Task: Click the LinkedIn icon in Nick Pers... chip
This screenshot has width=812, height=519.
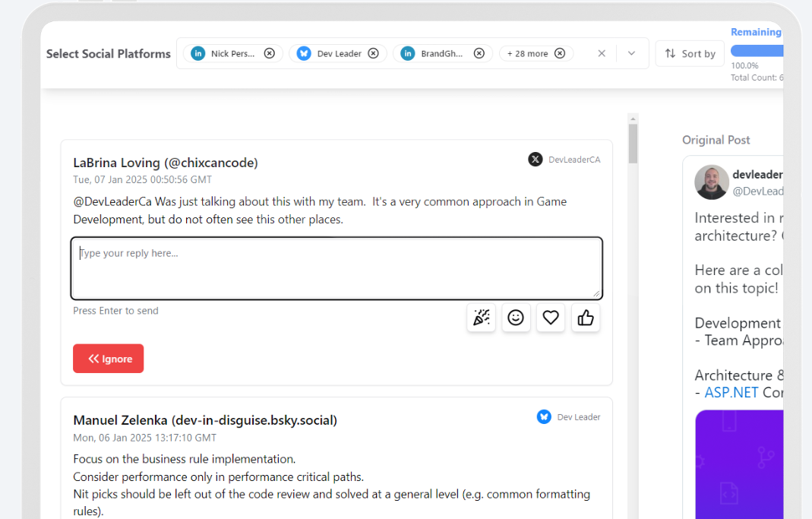Action: click(x=197, y=53)
